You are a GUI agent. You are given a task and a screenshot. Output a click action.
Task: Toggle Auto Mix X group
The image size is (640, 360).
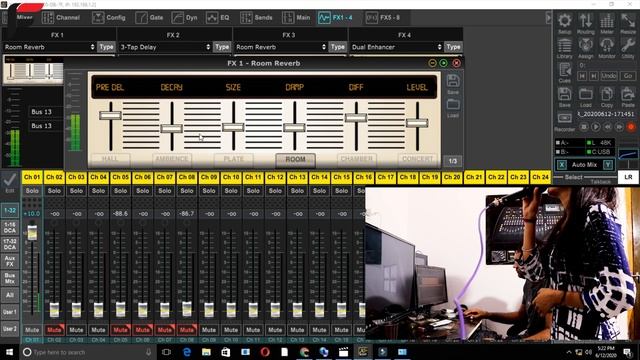click(x=562, y=165)
